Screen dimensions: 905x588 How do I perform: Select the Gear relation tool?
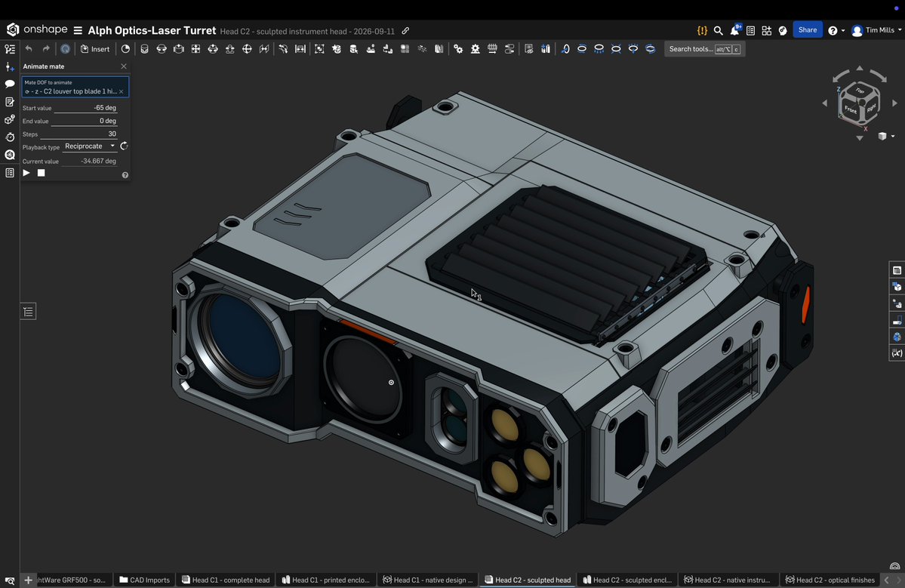tap(458, 49)
